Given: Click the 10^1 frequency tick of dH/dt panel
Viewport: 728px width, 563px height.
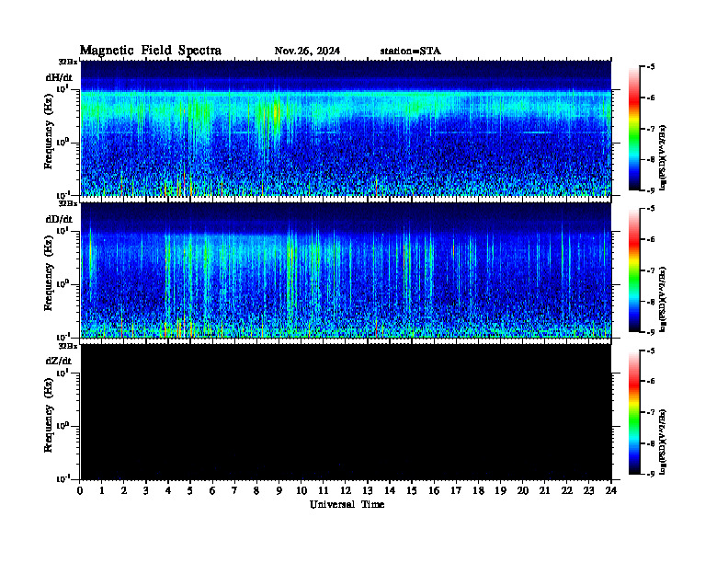Looking at the screenshot, I should 63,88.
